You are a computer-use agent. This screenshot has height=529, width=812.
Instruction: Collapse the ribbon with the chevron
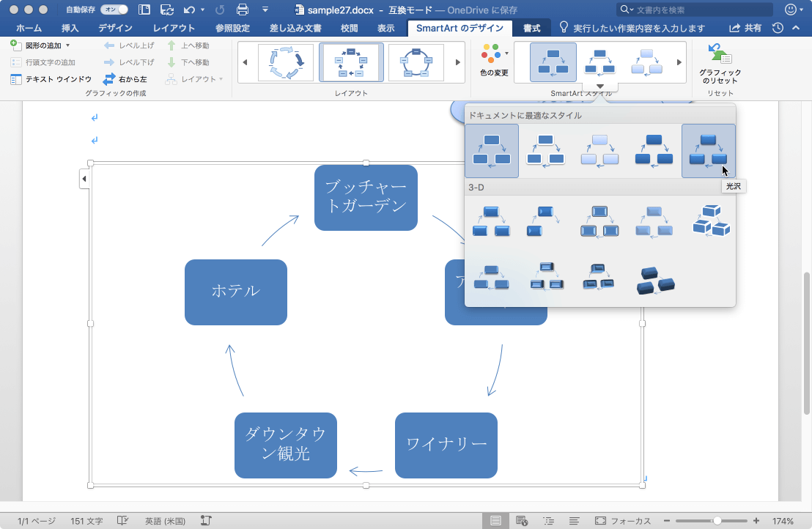click(796, 28)
